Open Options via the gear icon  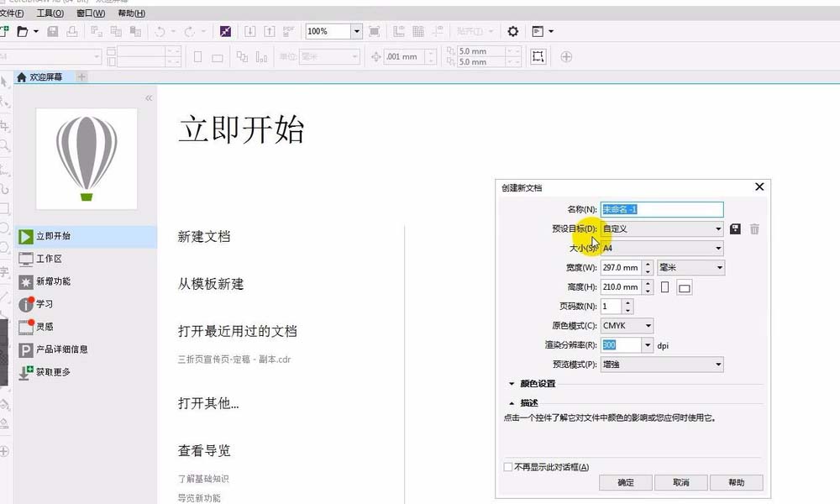(512, 32)
